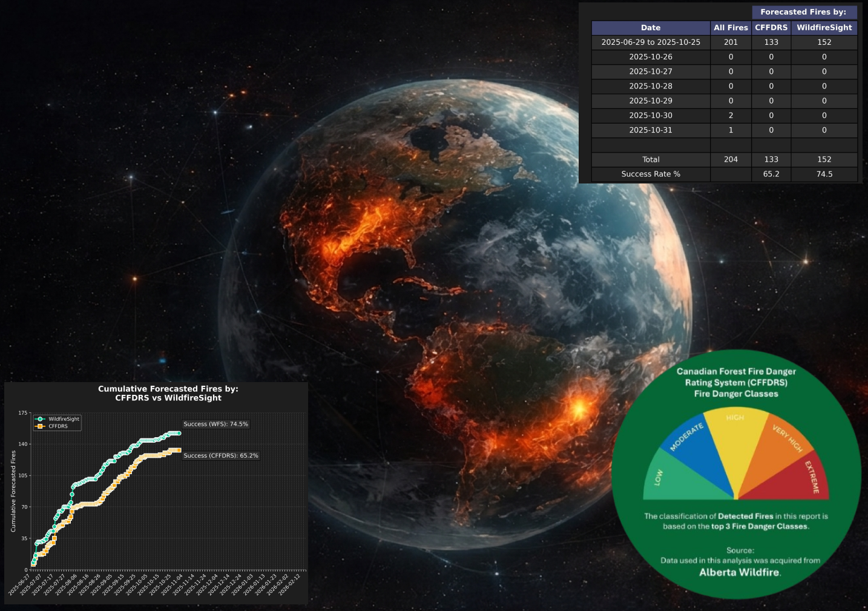
Task: Expand the All Fires column header
Action: (730, 27)
